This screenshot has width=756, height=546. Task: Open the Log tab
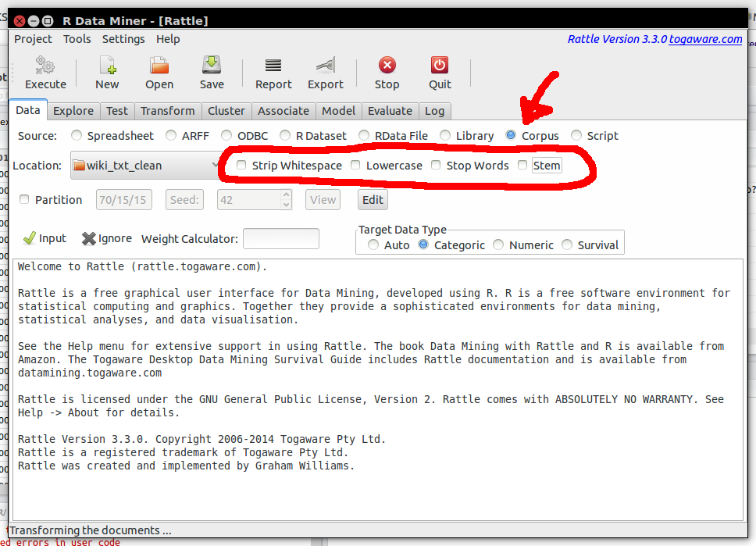[434, 111]
